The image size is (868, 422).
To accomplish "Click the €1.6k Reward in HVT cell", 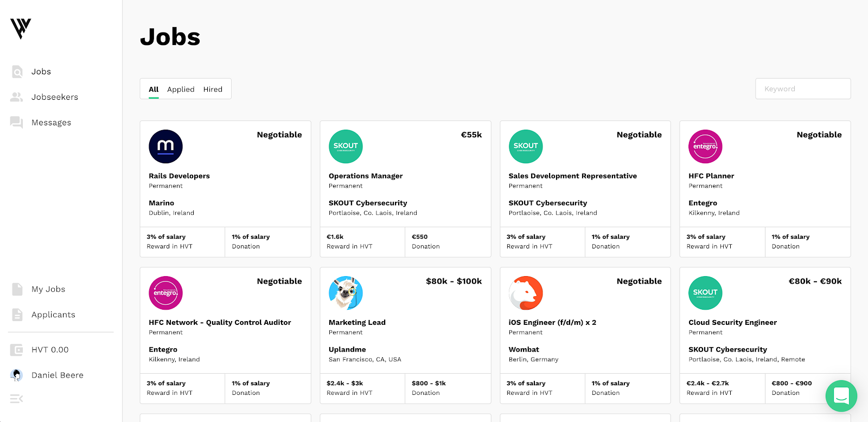I will (x=362, y=242).
